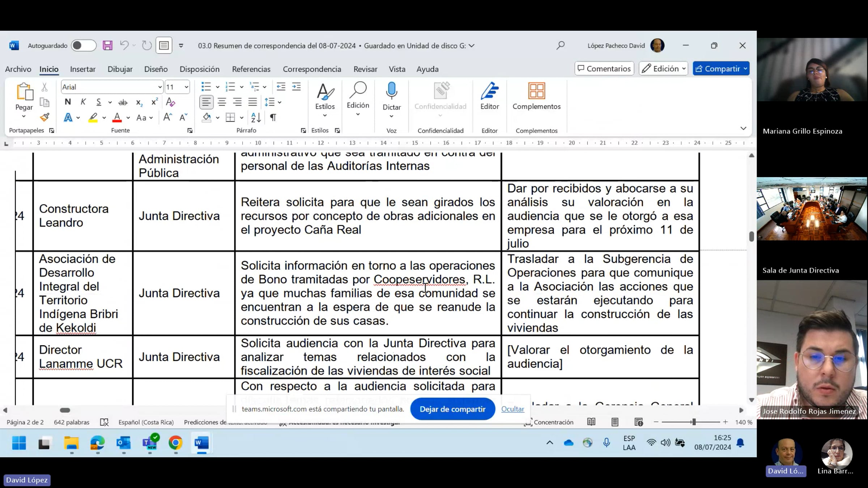868x488 pixels.
Task: Click the Dejar de compartir button
Action: [452, 409]
